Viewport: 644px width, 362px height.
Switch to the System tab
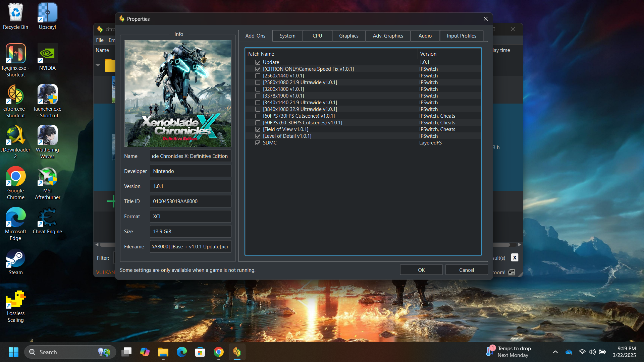point(287,36)
